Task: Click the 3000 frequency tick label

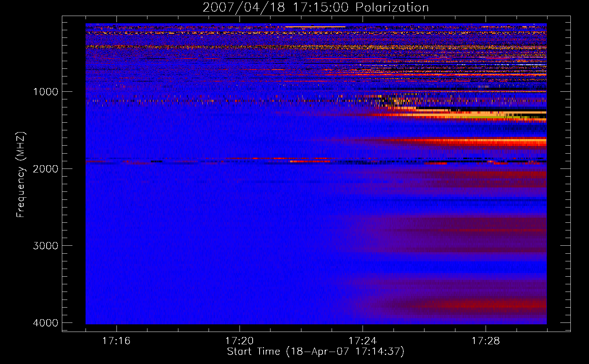Action: pyautogui.click(x=46, y=246)
